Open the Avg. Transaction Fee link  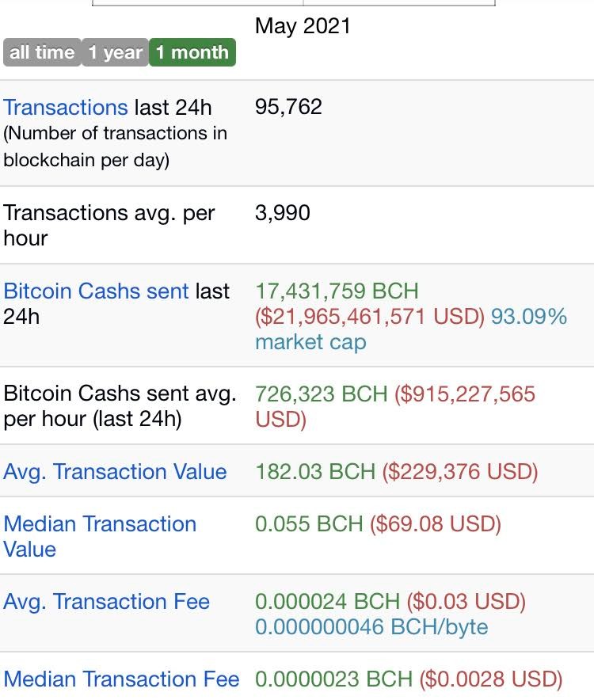click(106, 601)
